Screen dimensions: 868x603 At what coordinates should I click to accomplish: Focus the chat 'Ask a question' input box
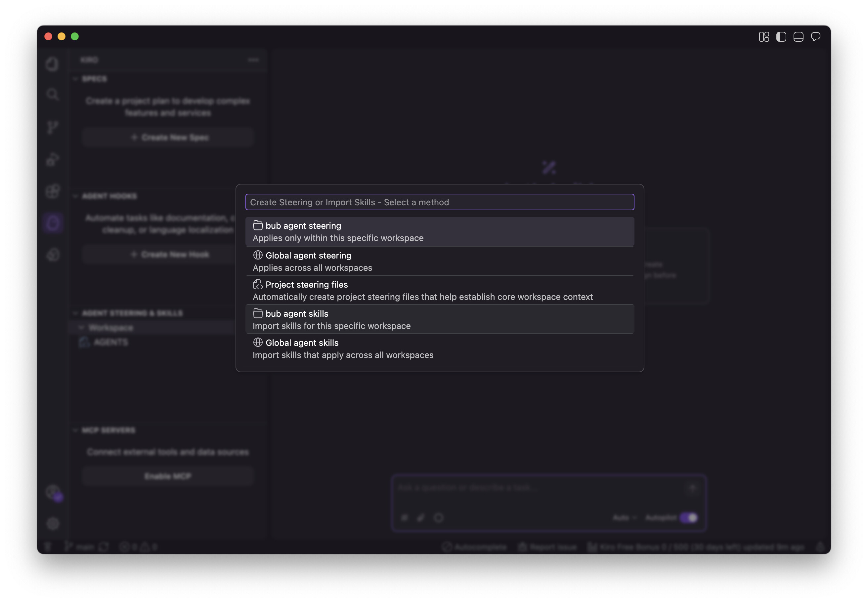tap(541, 488)
